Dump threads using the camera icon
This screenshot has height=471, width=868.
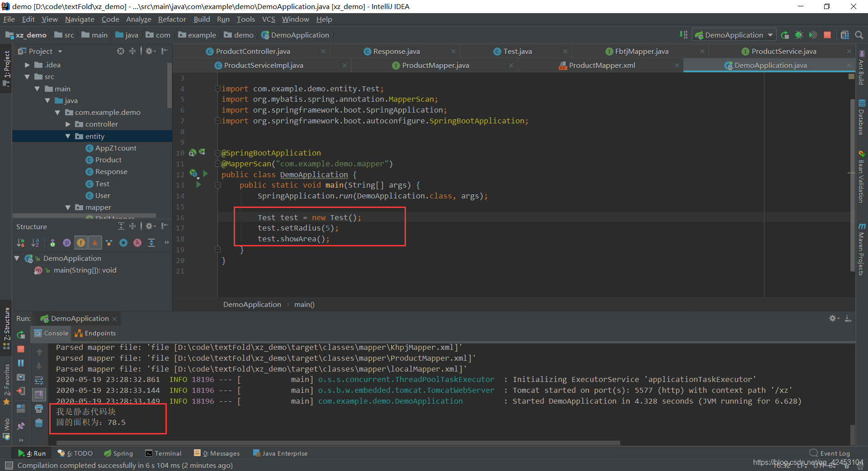coord(21,377)
